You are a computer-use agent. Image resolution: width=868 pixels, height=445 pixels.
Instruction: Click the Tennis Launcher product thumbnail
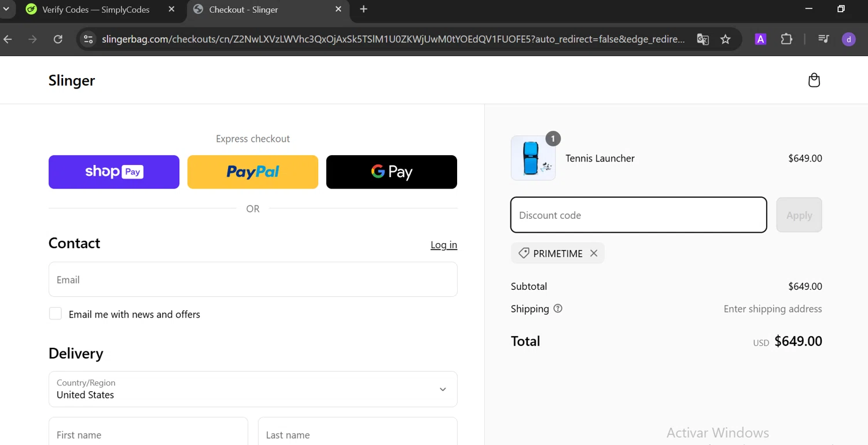click(534, 158)
